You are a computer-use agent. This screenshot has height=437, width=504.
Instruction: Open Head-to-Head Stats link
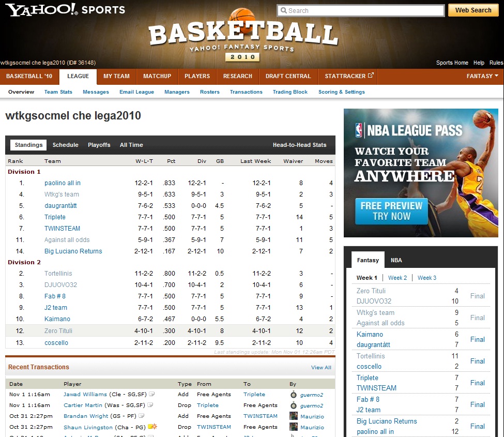(299, 145)
